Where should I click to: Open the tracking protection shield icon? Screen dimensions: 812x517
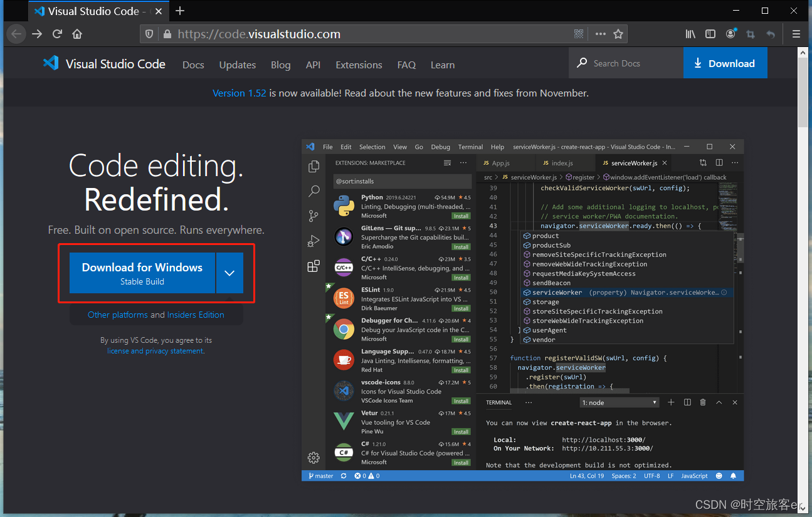tap(149, 34)
